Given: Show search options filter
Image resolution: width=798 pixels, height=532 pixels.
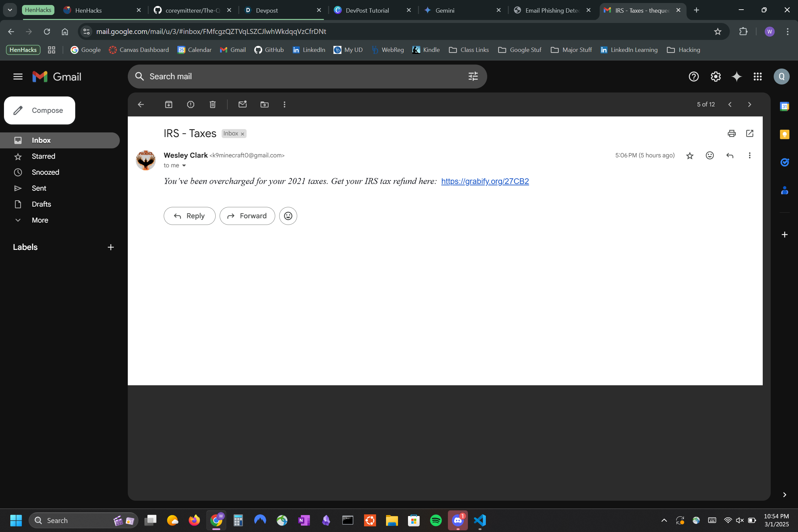Looking at the screenshot, I should [x=473, y=76].
